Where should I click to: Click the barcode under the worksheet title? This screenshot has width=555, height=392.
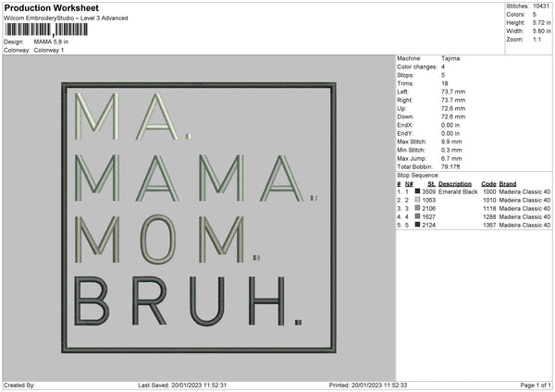(46, 30)
